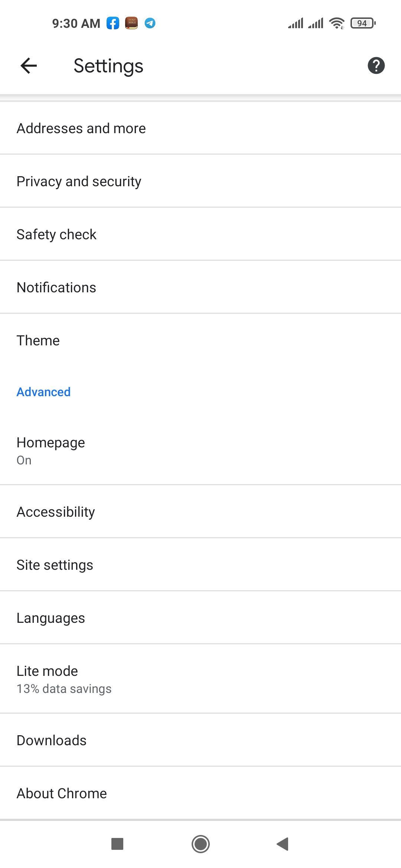Tap the Holy Bible app notification icon
Viewport: 401px width, 868px height.
click(131, 23)
